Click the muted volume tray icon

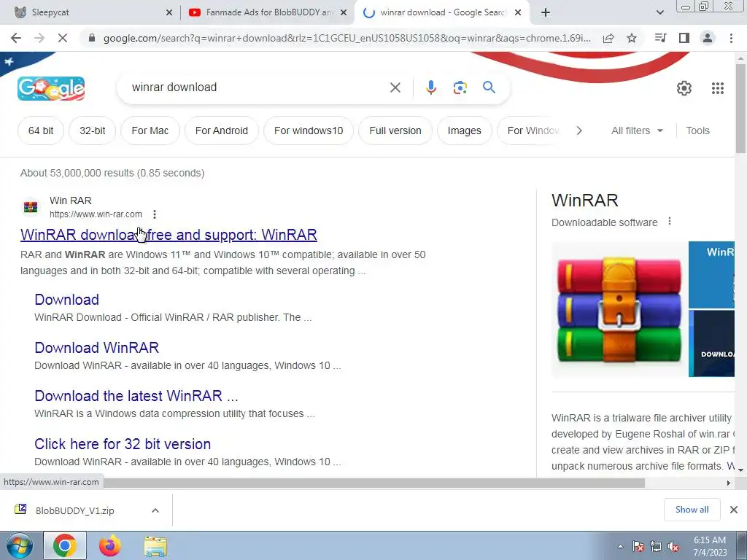673,546
